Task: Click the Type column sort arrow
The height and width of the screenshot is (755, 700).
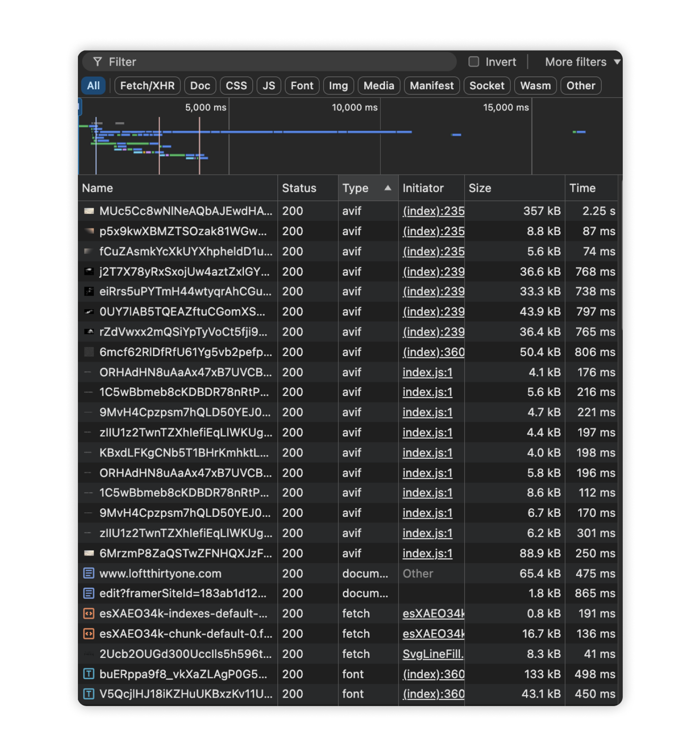Action: pos(388,188)
